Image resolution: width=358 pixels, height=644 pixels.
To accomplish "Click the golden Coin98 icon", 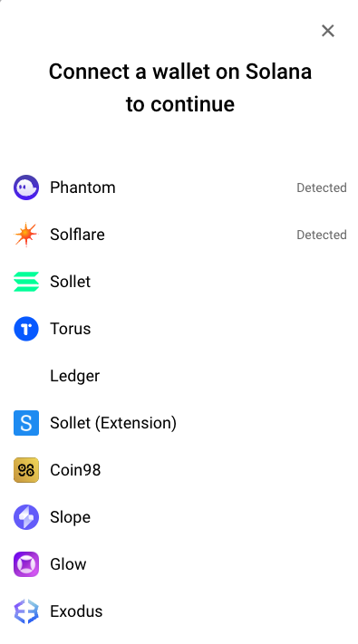I will 26,470.
